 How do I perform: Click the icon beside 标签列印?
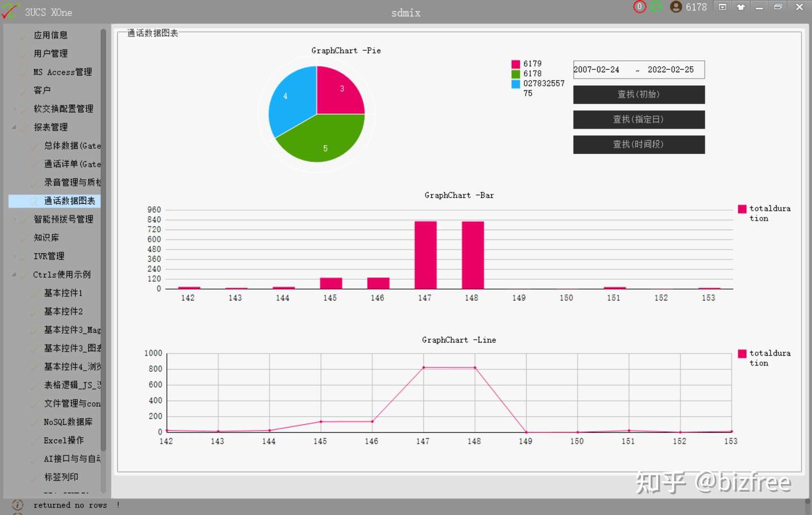[34, 478]
